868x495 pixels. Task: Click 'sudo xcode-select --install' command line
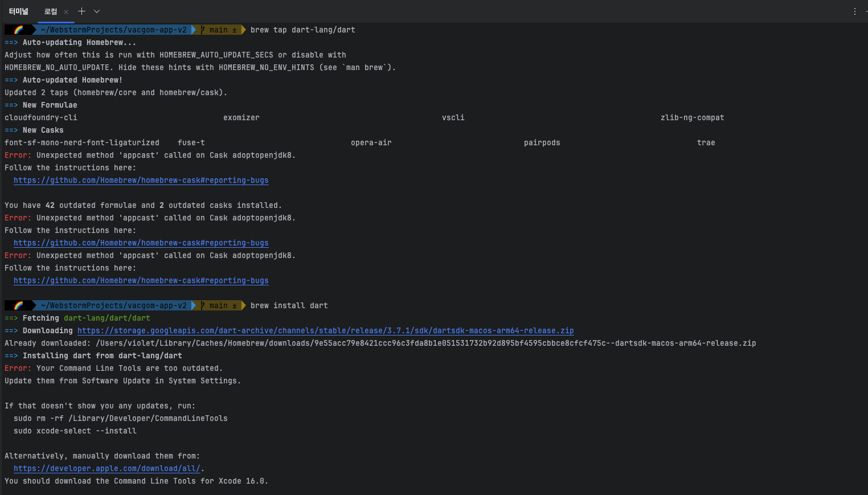tap(75, 431)
